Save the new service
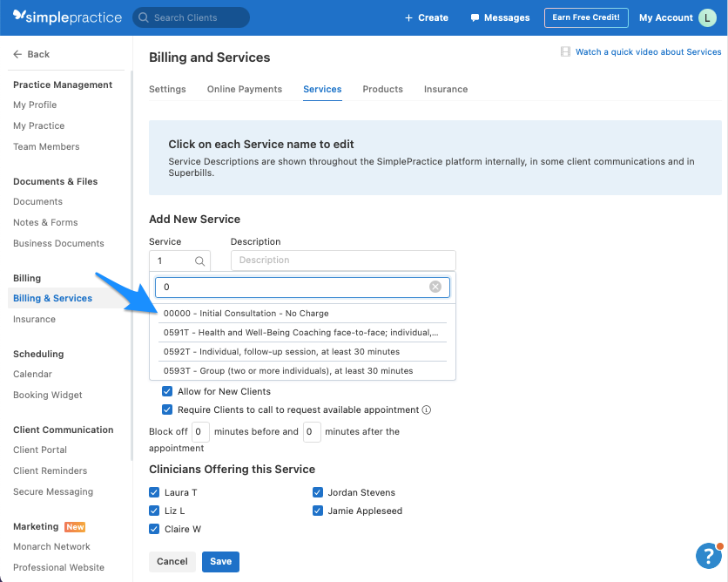 tap(220, 562)
